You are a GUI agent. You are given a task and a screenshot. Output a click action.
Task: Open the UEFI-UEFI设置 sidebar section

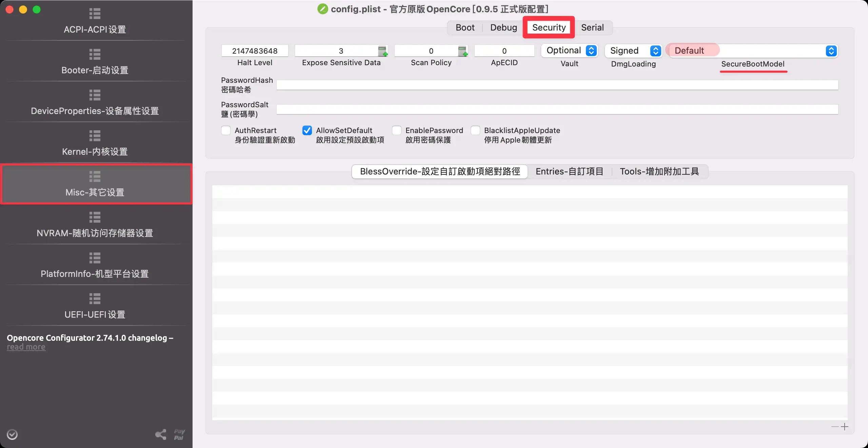pos(95,306)
